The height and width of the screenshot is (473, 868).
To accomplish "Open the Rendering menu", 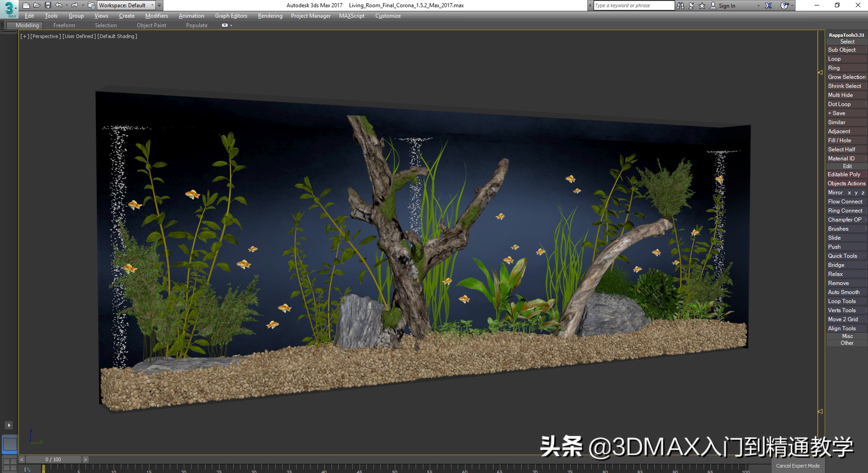I will 270,16.
